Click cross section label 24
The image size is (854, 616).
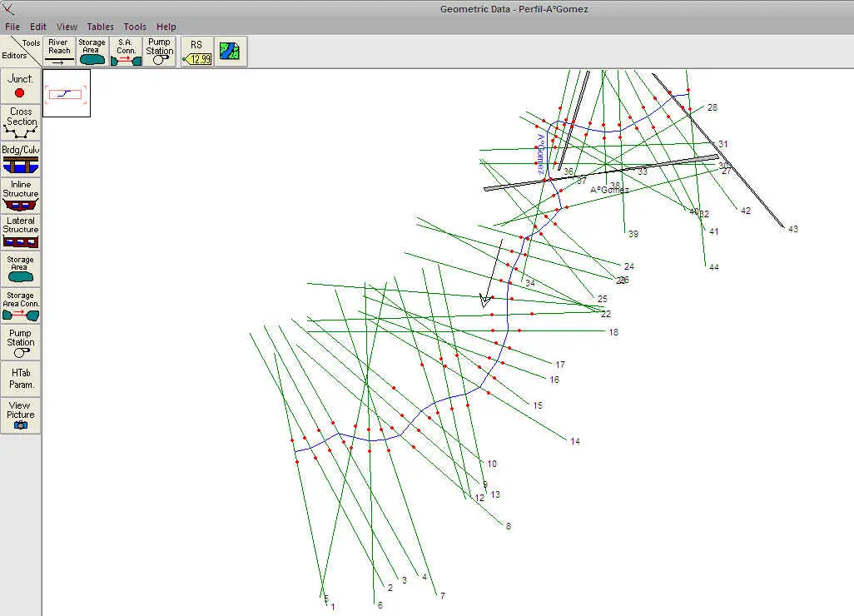point(629,266)
